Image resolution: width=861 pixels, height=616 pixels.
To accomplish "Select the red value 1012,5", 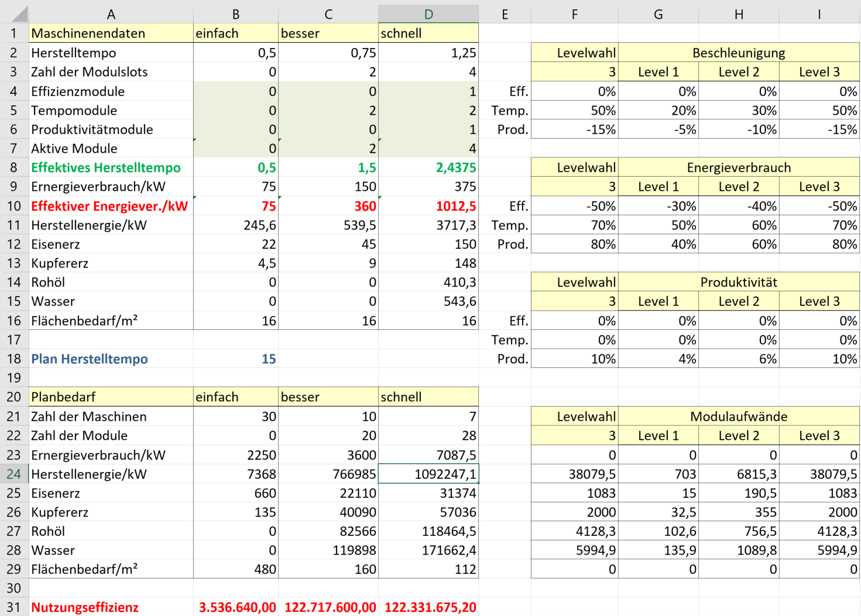I will [x=428, y=206].
